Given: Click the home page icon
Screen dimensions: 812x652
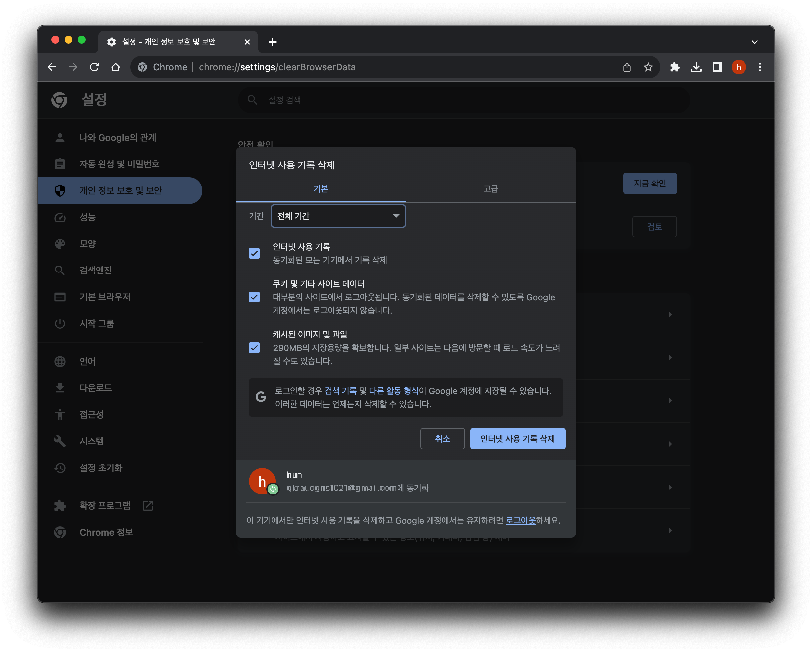Looking at the screenshot, I should coord(116,67).
